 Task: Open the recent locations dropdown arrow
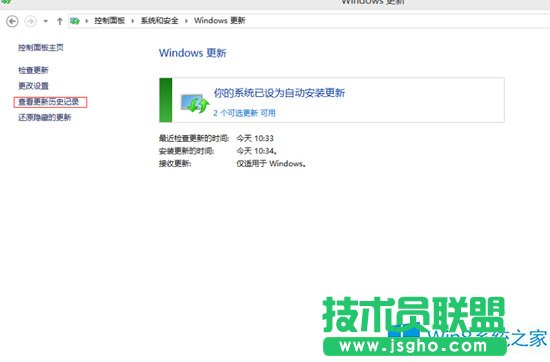click(46, 21)
